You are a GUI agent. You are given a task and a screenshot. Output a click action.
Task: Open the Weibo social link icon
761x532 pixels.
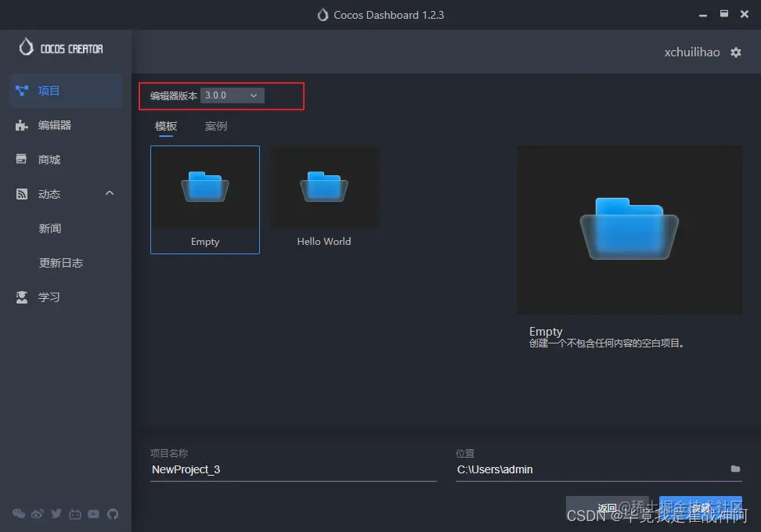tap(38, 513)
